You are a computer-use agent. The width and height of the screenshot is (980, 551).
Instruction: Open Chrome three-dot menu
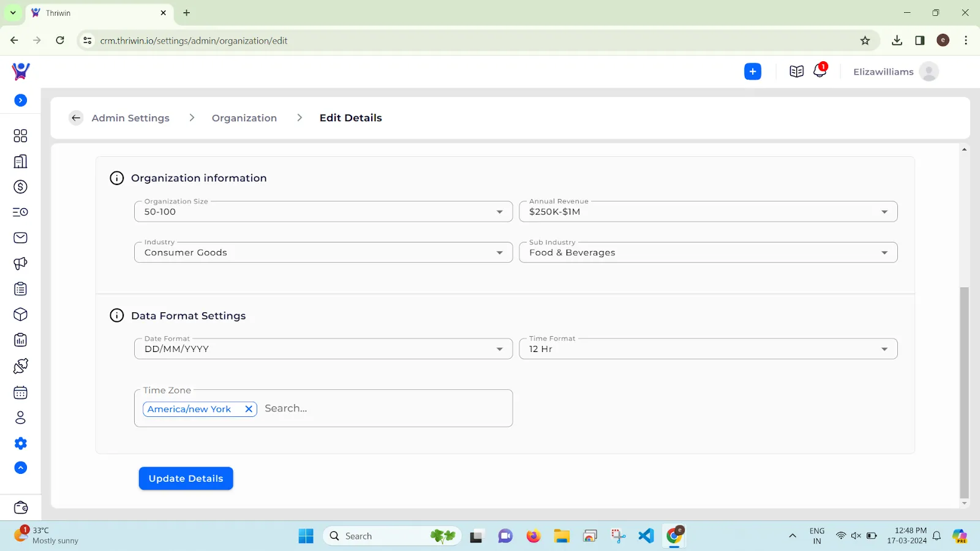966,40
